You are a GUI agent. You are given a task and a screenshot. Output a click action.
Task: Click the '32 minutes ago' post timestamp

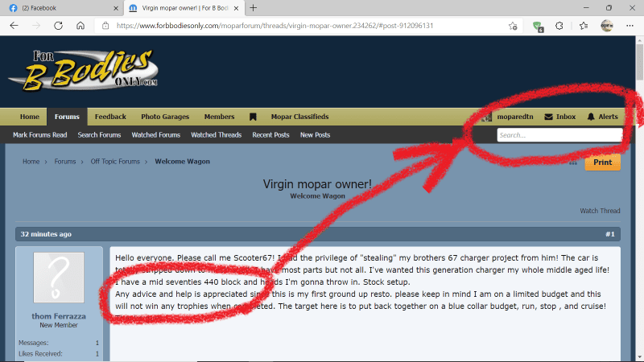(x=46, y=234)
